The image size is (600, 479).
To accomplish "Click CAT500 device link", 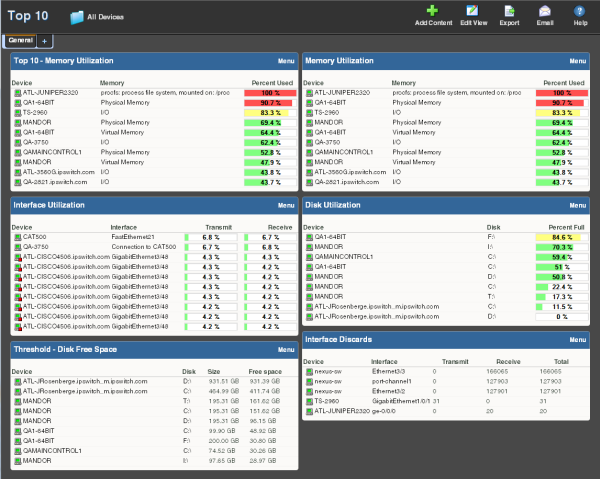I will tap(34, 237).
